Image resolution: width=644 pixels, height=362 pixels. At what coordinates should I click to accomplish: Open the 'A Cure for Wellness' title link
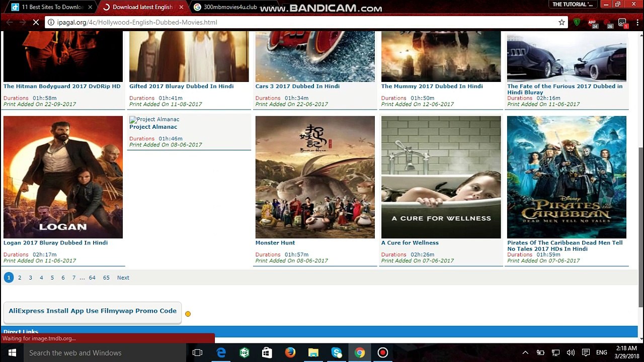coord(410,242)
